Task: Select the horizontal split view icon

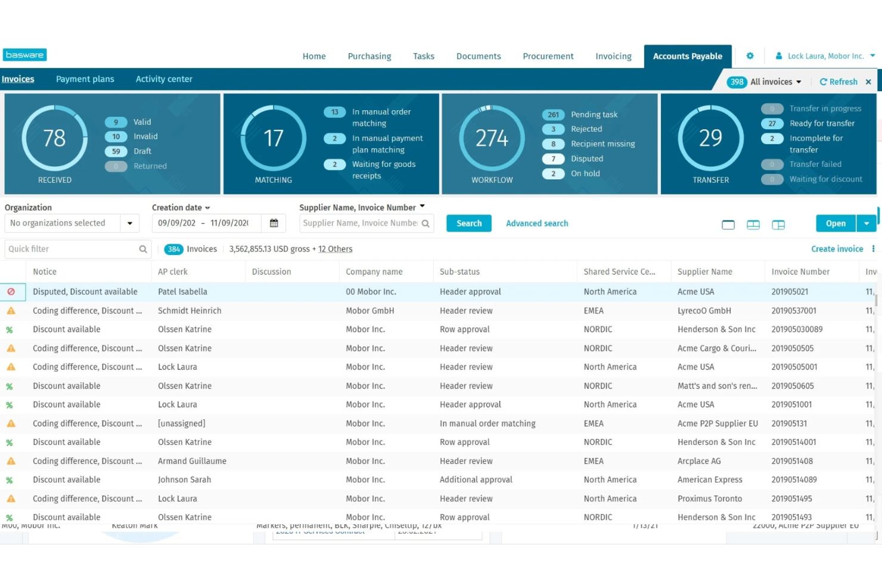Action: point(753,225)
